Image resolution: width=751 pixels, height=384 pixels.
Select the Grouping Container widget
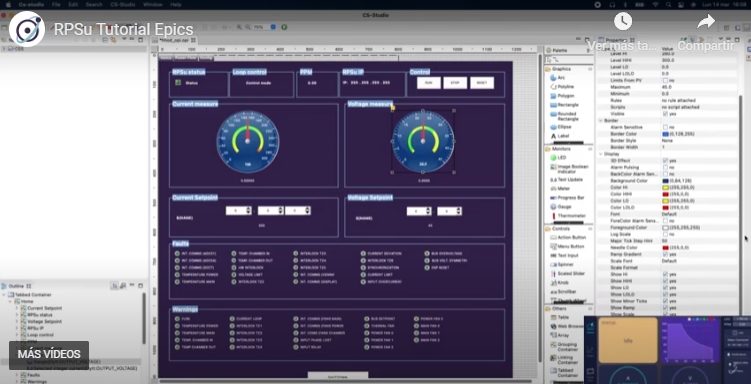tap(564, 347)
